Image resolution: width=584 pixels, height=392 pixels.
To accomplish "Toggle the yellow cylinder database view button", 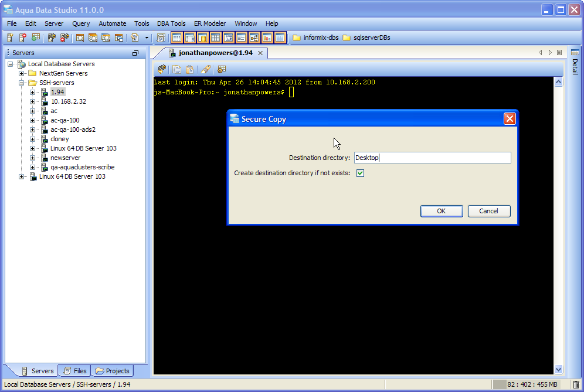I will click(203, 38).
